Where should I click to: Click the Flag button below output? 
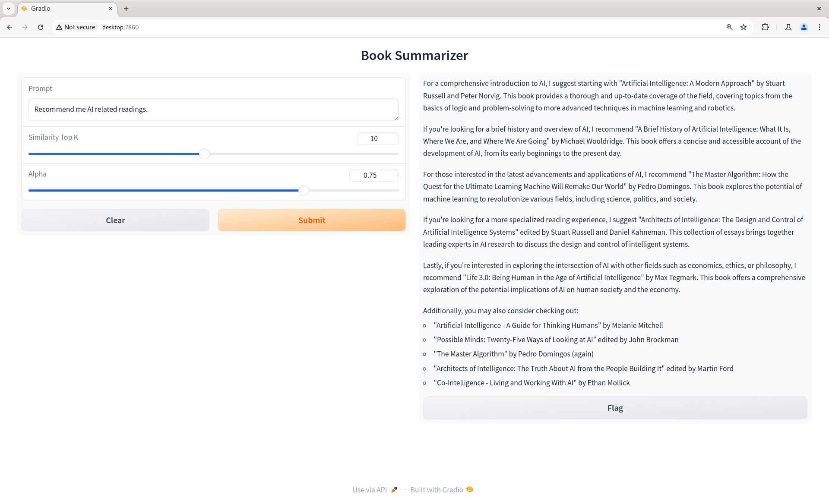(x=615, y=408)
